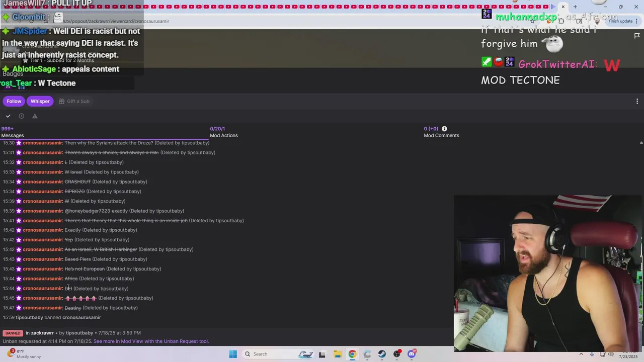Click the 'Based Piers' deleted message
The height and width of the screenshot is (362, 644).
click(77, 259)
